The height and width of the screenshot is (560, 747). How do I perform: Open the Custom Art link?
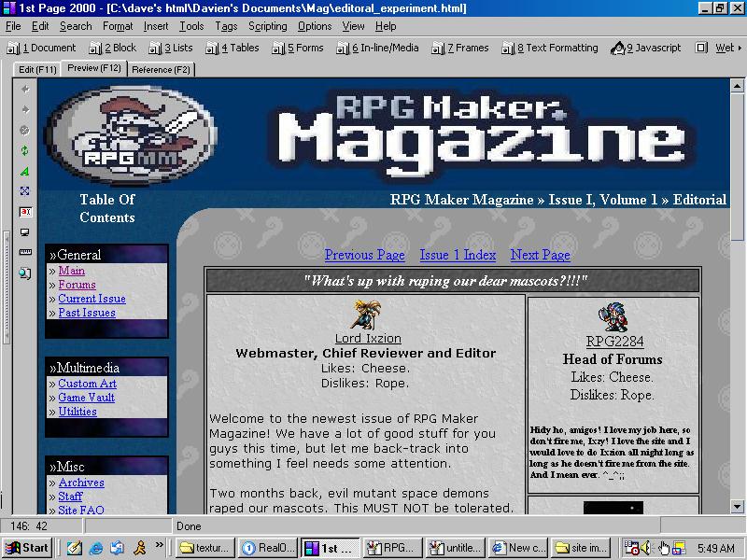point(87,384)
